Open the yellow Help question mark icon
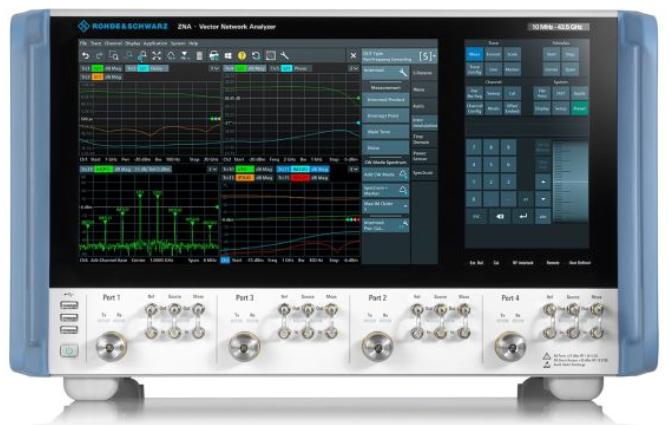Screen dimensions: 669x425 pyautogui.click(x=241, y=55)
